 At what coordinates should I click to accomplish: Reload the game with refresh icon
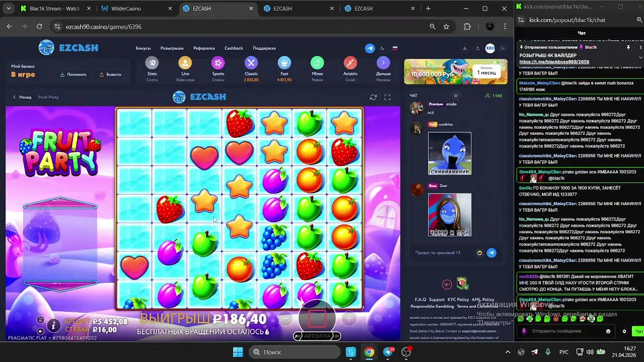[x=373, y=97]
